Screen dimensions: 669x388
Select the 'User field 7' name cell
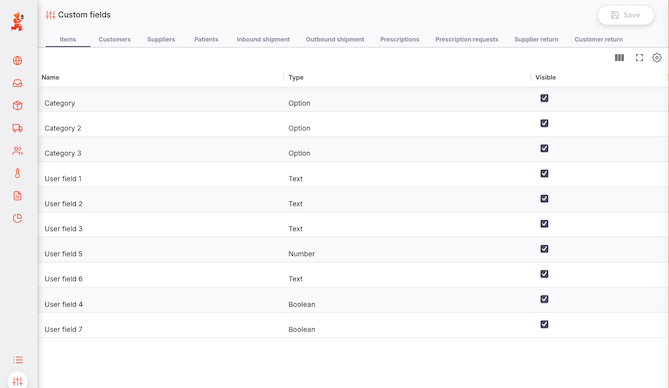coord(64,330)
